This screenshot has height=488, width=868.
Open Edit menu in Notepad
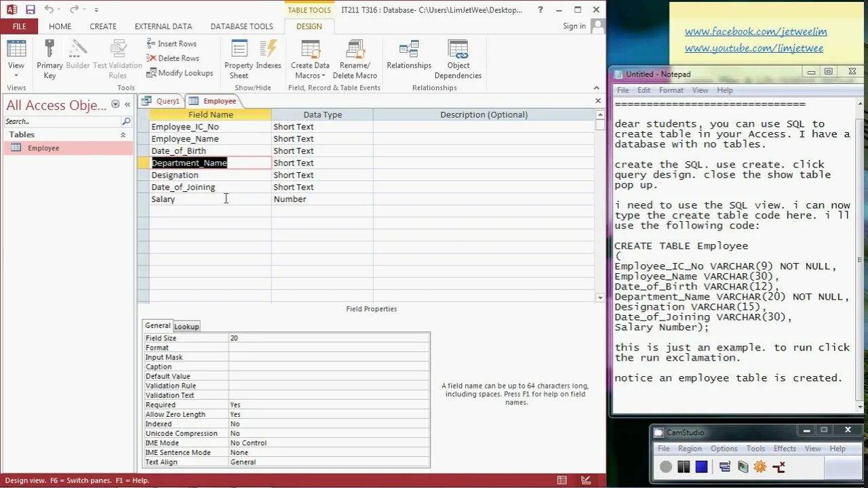[644, 90]
